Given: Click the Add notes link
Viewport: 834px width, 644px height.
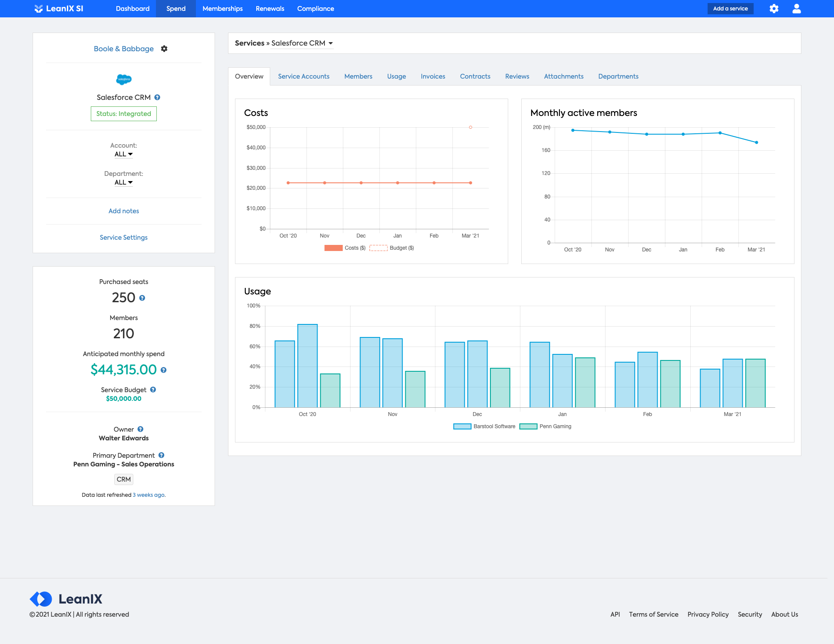Looking at the screenshot, I should (124, 211).
